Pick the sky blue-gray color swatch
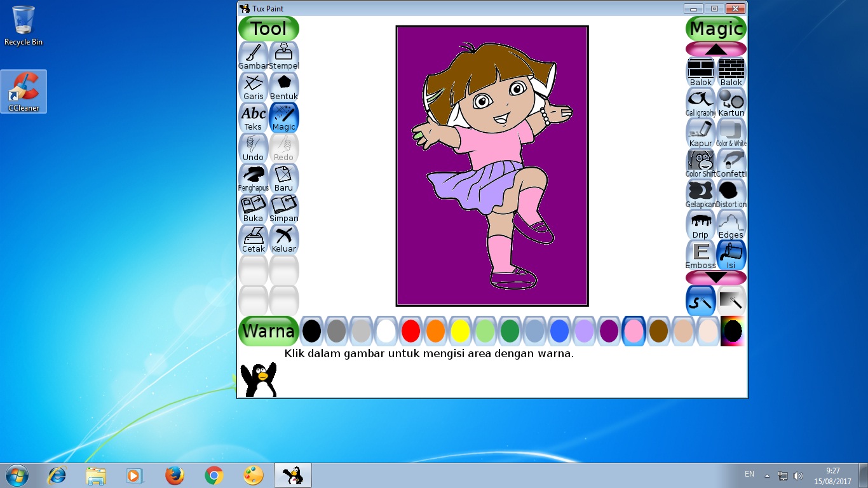 click(x=534, y=331)
